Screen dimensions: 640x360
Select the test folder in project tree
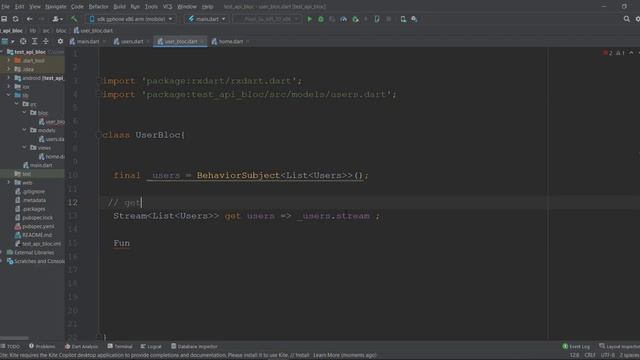[x=23, y=174]
